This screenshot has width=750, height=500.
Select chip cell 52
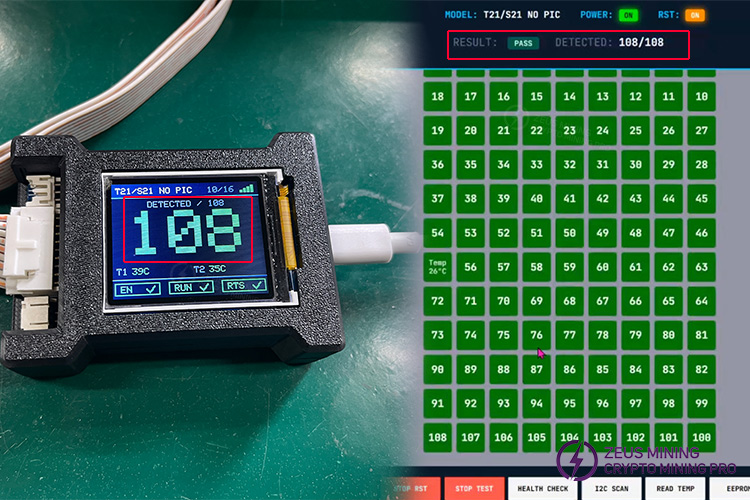tap(503, 233)
